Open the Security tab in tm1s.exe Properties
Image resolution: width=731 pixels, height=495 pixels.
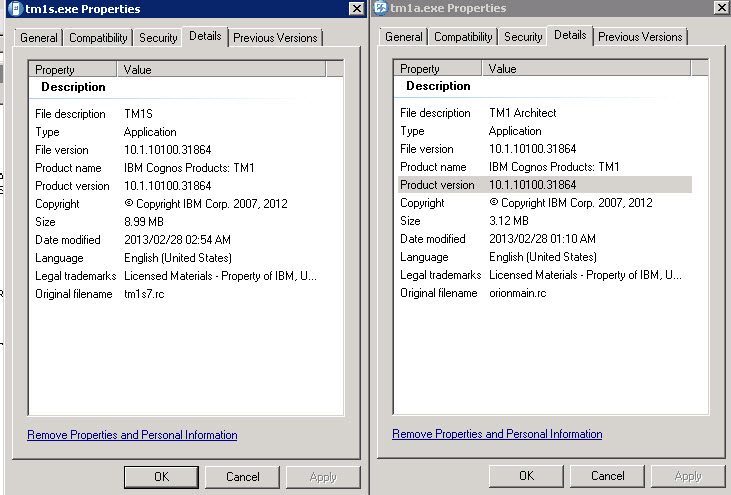[x=158, y=38]
